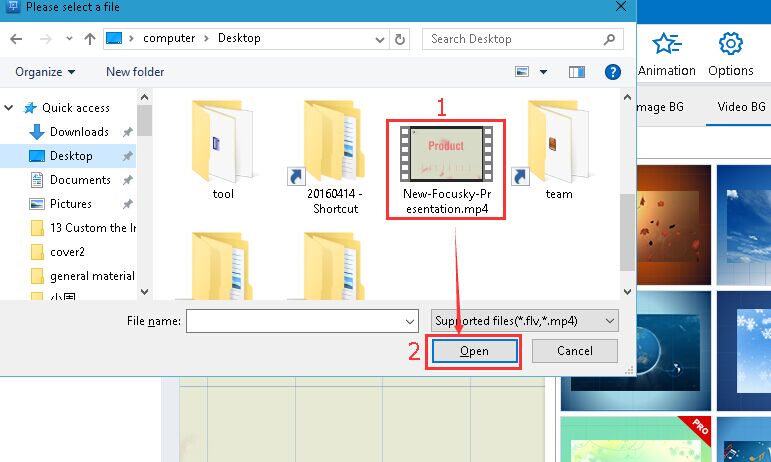Open the view options dropdown arrow
The image size is (771, 462).
tap(543, 72)
